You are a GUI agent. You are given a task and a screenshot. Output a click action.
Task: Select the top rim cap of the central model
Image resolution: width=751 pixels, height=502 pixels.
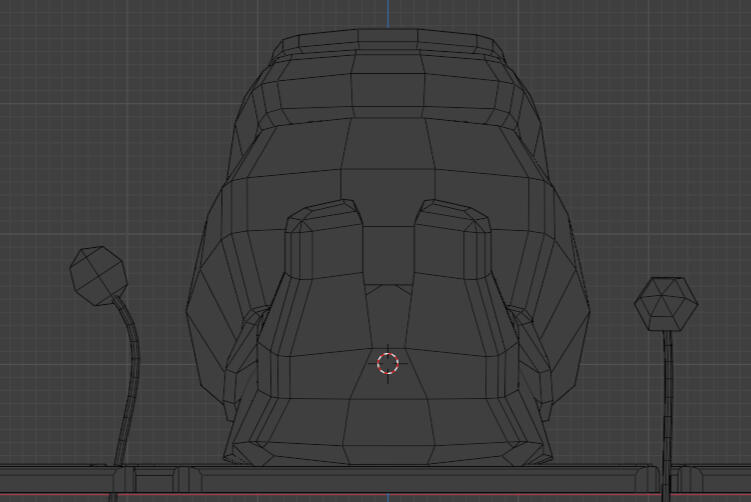click(388, 42)
